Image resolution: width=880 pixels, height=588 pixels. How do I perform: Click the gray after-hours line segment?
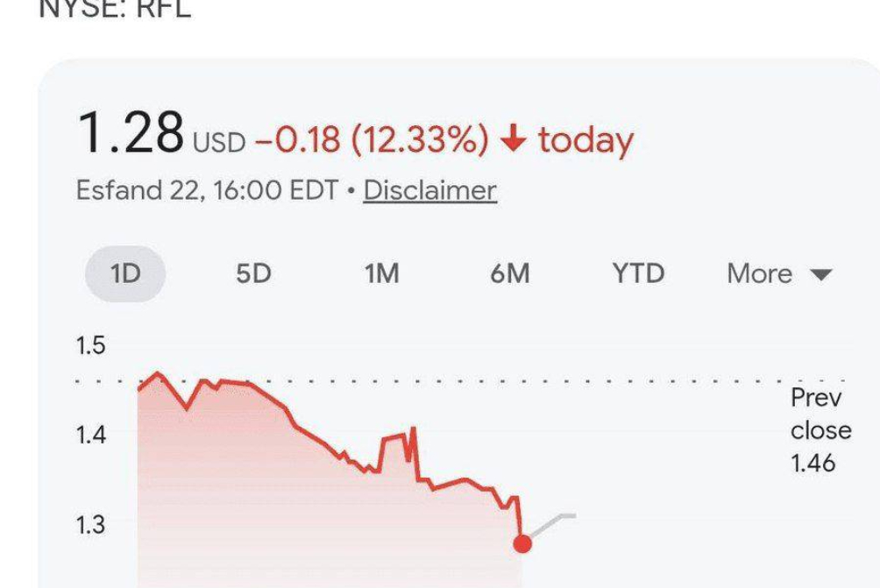[x=552, y=524]
